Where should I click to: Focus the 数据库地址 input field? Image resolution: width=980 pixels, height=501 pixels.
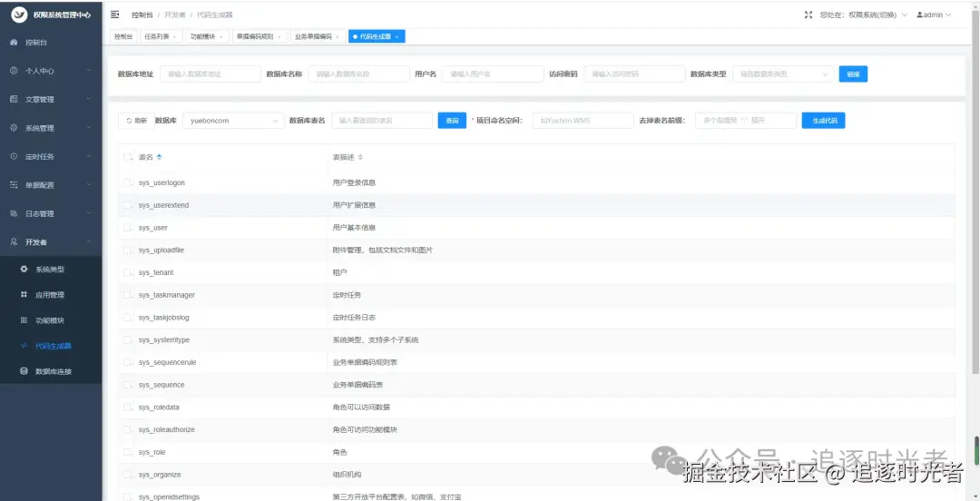[210, 74]
